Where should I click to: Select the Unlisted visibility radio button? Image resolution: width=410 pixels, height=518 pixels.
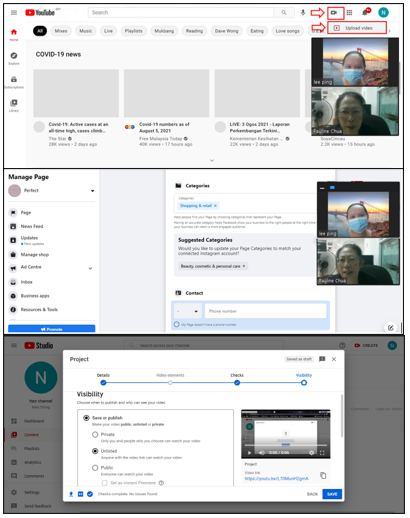click(95, 451)
